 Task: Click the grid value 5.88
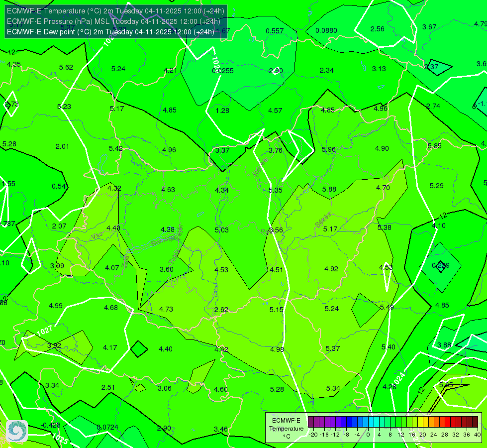pos(329,189)
